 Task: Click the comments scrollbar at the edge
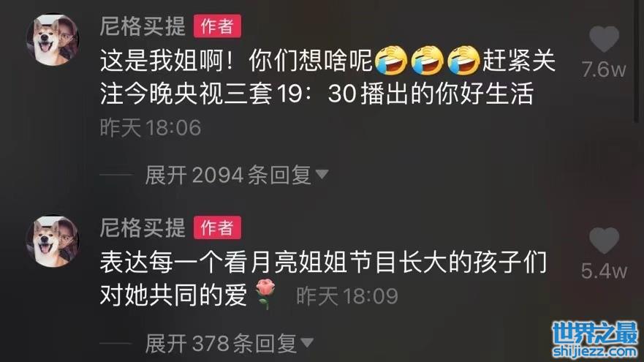(x=636, y=61)
